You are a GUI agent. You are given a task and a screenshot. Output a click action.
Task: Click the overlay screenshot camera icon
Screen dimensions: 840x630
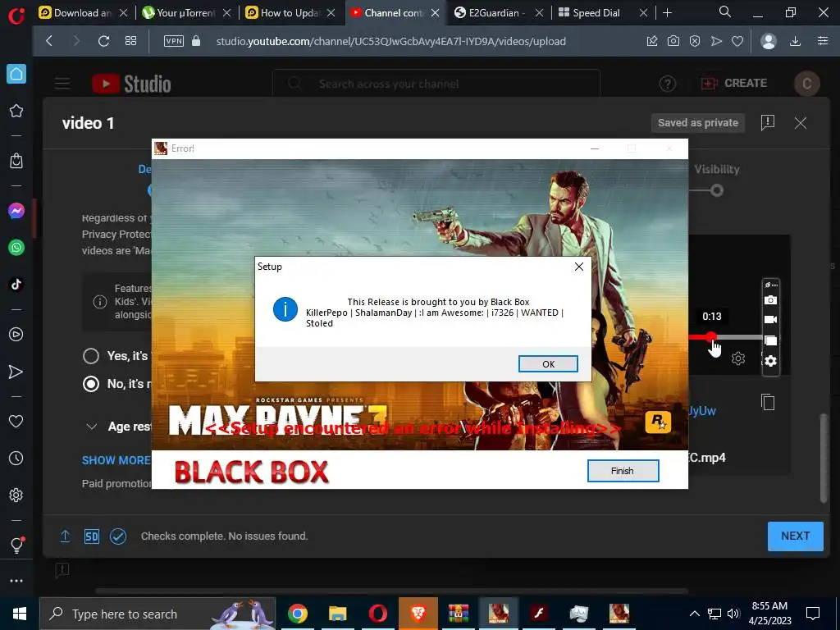pyautogui.click(x=770, y=300)
